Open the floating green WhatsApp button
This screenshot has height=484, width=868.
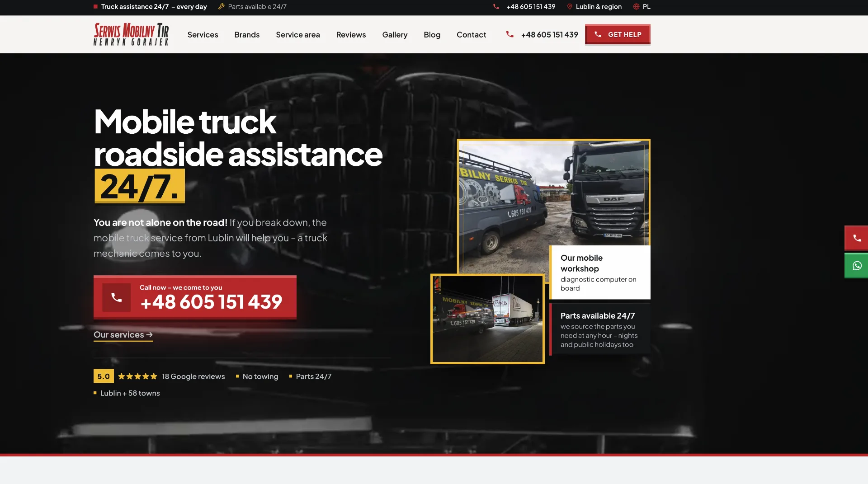click(856, 266)
